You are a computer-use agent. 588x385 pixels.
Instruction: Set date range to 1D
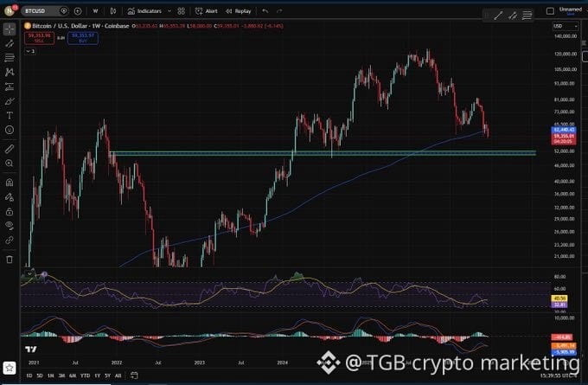(x=29, y=375)
